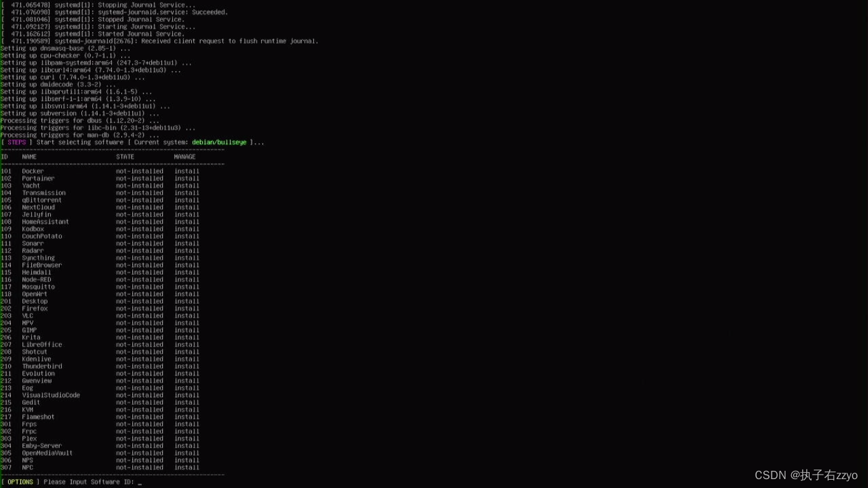
Task: Select Flameshot in the list
Action: click(38, 417)
